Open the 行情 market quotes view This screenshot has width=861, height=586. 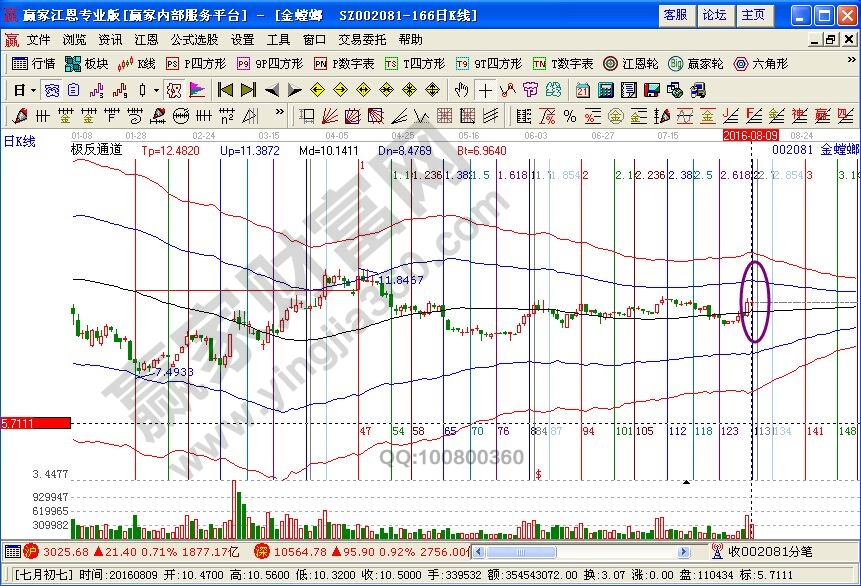[x=32, y=63]
